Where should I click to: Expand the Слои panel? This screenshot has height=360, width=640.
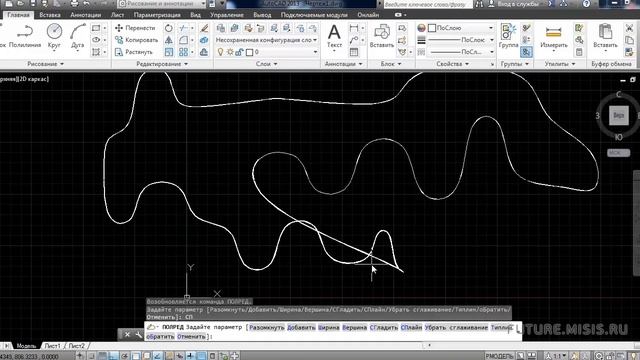[x=267, y=64]
